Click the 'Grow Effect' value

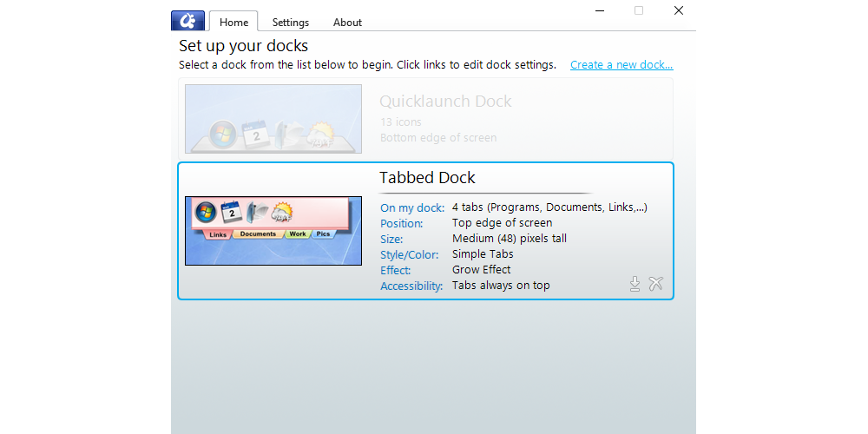tap(481, 269)
